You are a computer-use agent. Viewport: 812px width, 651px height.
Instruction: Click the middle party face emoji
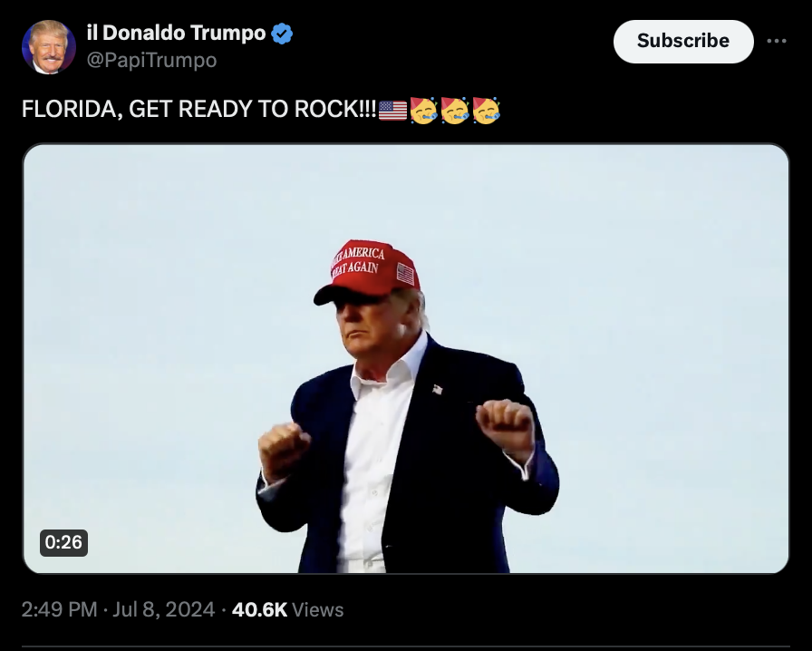coord(455,110)
